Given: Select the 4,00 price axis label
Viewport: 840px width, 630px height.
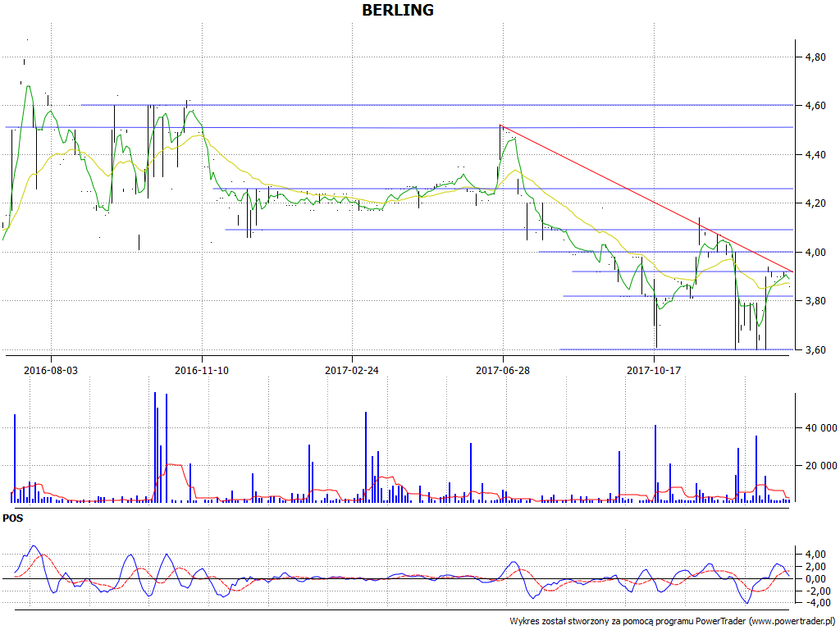Looking at the screenshot, I should [x=815, y=253].
